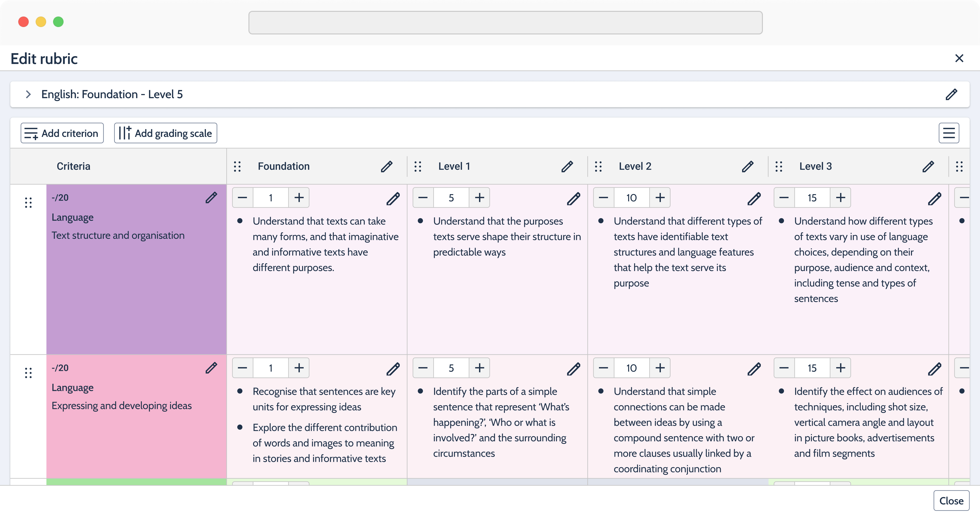Click the Close button at bottom
The image size is (980, 516).
tap(951, 500)
